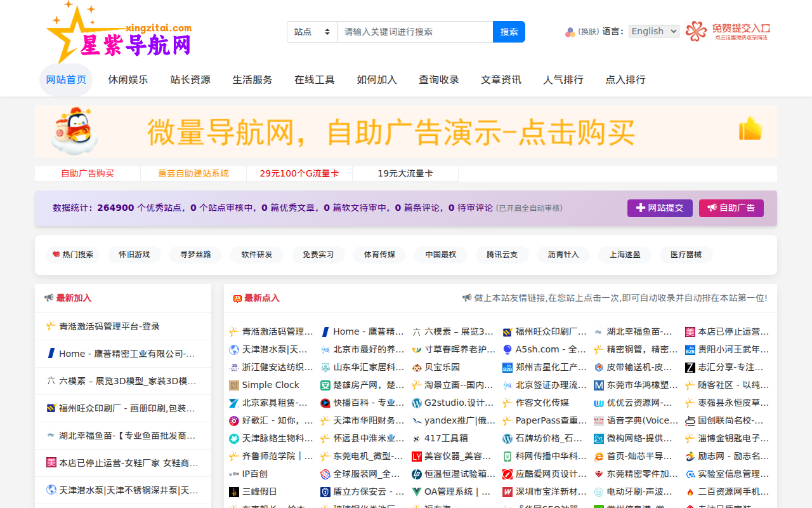Click the thumbs-up icon on the banner ad
Screen dimensions: 812x508
[750, 128]
